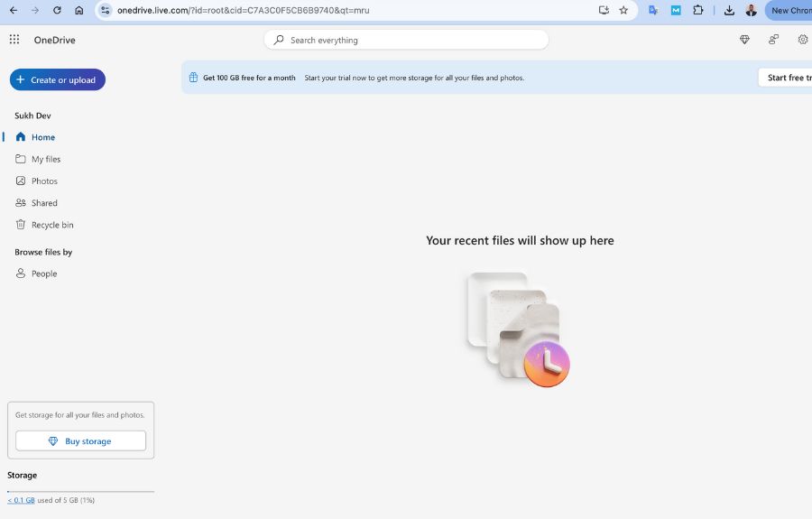Image resolution: width=812 pixels, height=519 pixels.
Task: Open the browser home page icon
Action: click(78, 10)
